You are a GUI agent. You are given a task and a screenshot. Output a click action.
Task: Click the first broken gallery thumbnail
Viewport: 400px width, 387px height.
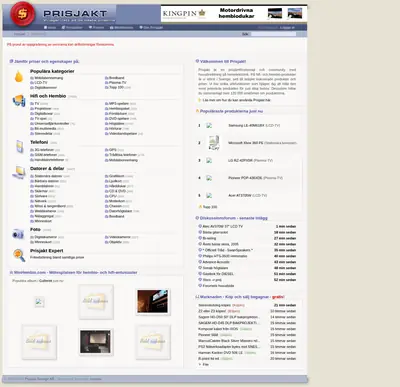pos(39,302)
